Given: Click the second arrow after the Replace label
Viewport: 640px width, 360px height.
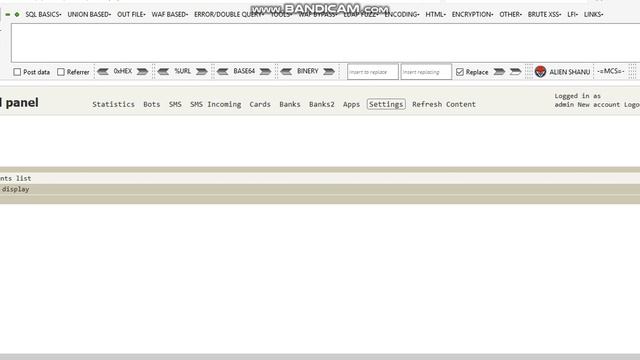Looking at the screenshot, I should point(516,72).
